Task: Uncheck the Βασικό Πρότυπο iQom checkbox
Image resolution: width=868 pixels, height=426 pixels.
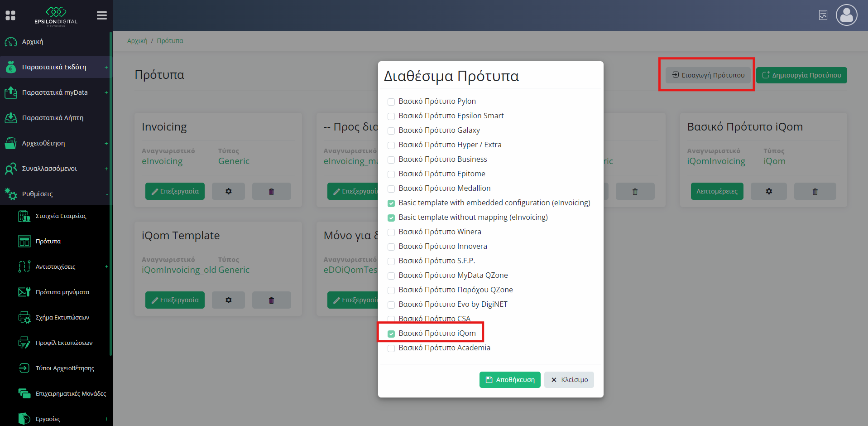Action: 391,334
